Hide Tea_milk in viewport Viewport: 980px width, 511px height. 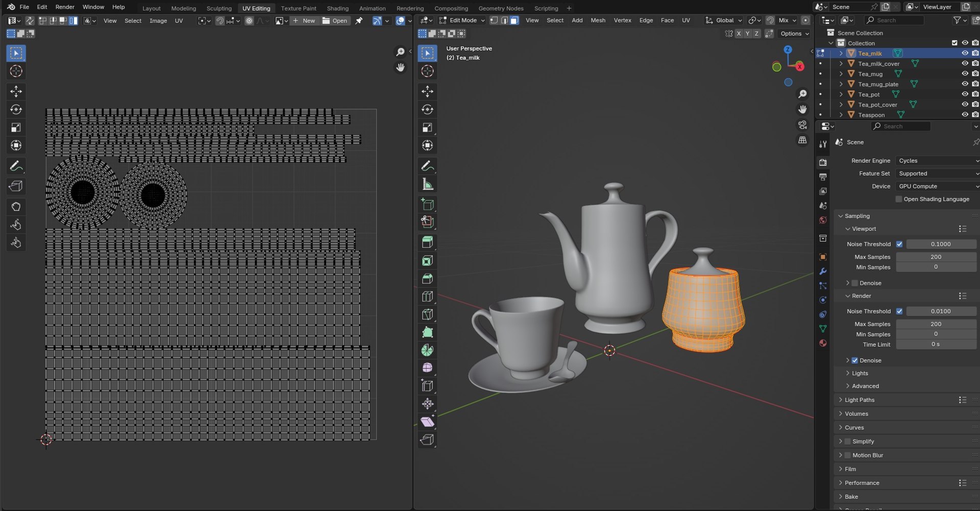pyautogui.click(x=965, y=54)
